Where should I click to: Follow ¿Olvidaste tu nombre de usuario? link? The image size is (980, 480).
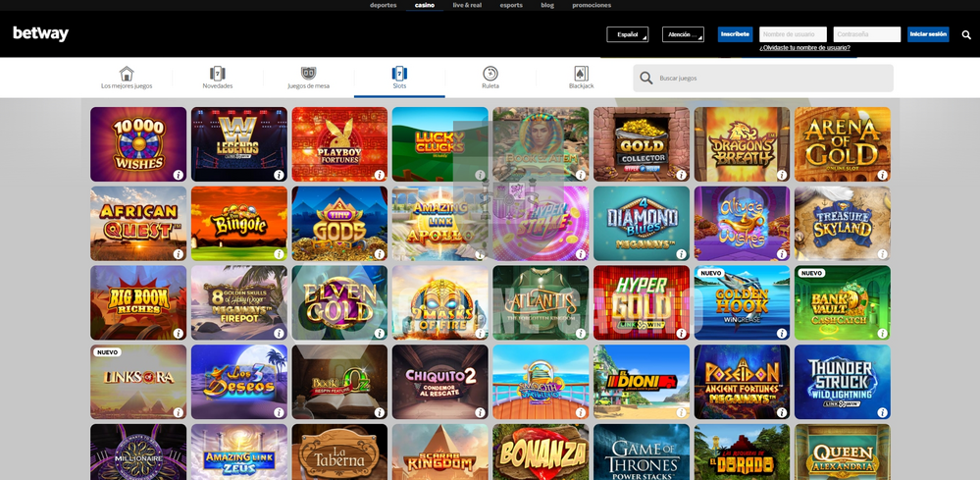coord(805,47)
